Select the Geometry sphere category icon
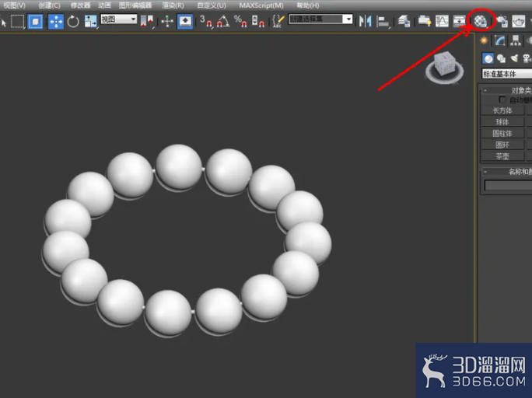This screenshot has height=398, width=532. 488,58
